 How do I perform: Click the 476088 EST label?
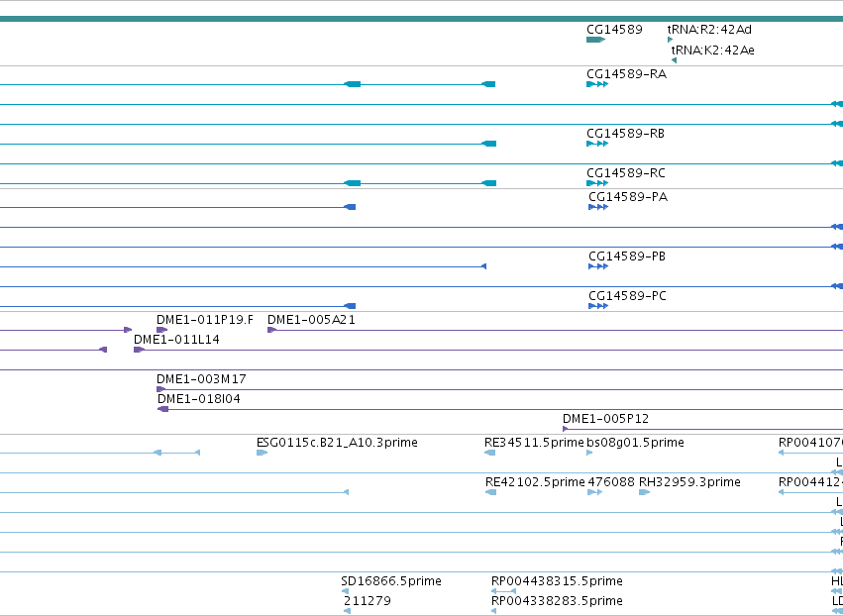coord(611,482)
